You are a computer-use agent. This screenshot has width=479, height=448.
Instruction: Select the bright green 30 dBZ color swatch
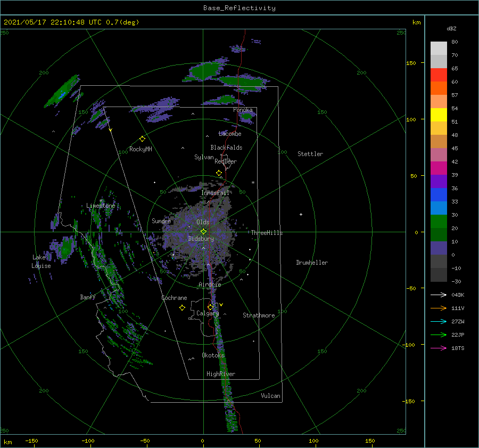[439, 222]
